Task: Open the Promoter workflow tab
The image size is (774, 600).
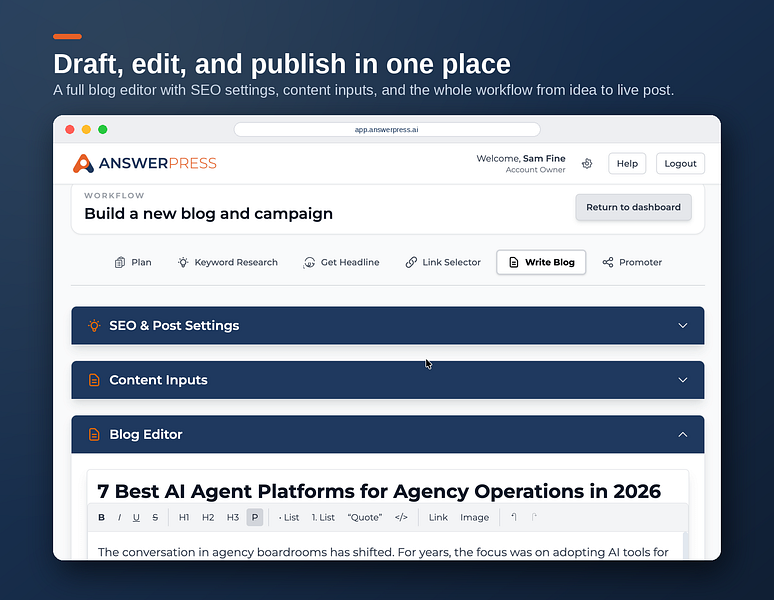Action: point(632,262)
